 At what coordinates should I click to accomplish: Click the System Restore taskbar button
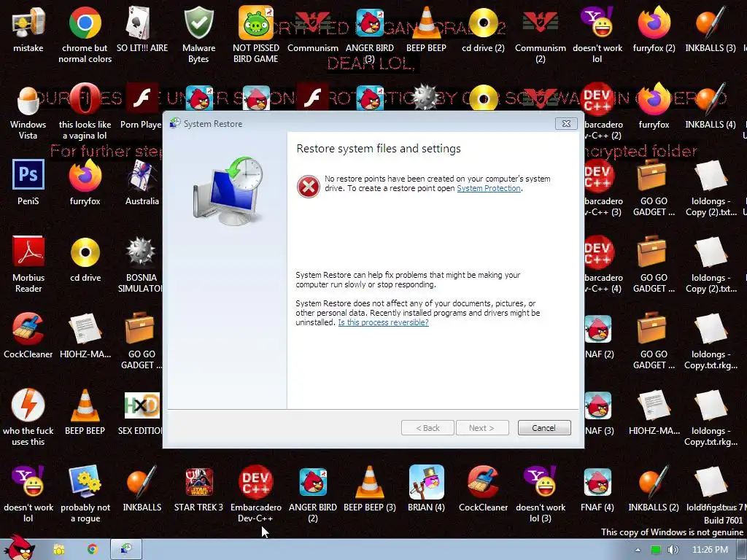coord(126,550)
